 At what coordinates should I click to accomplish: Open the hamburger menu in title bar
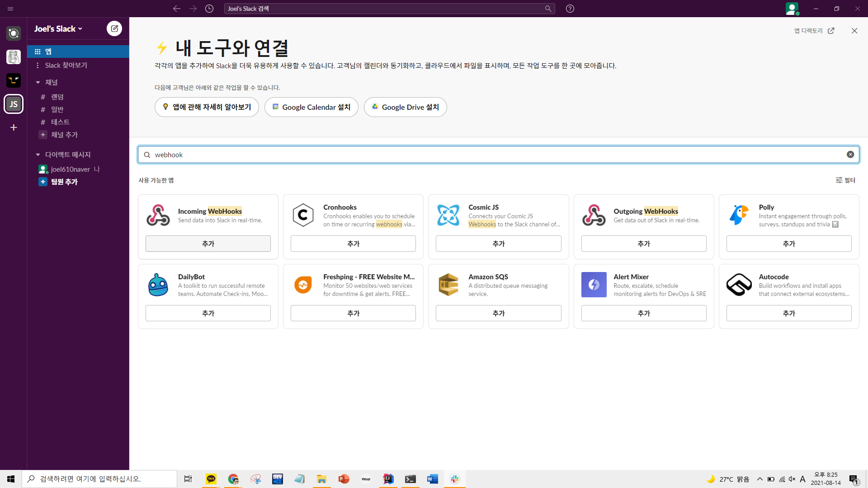(10, 9)
